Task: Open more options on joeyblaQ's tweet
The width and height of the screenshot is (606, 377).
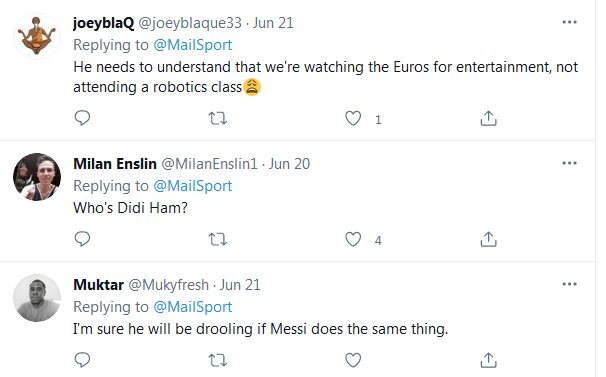Action: [569, 22]
